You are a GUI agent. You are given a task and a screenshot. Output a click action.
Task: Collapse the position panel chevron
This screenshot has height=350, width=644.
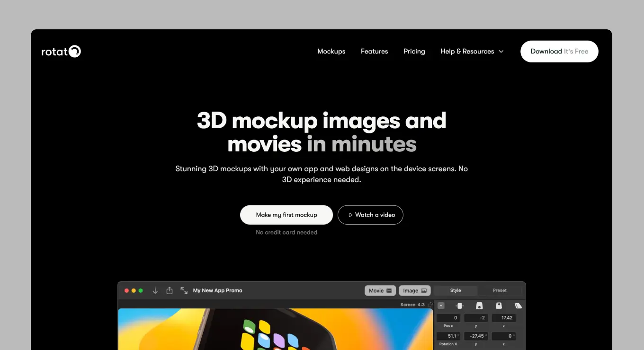441,306
